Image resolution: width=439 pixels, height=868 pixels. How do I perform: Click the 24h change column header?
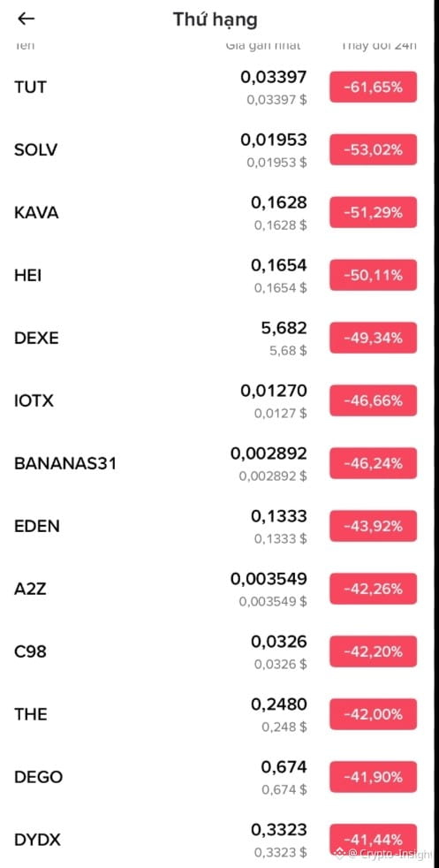(x=379, y=46)
